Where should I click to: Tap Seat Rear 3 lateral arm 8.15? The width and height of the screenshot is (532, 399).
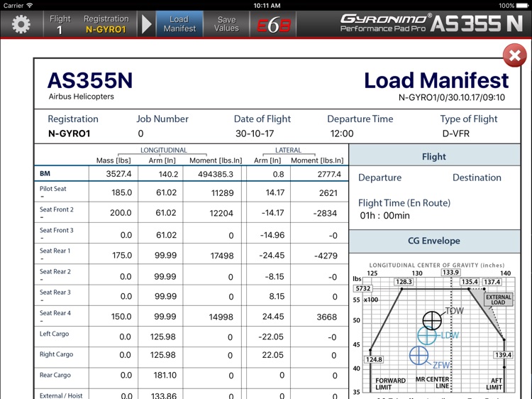[x=277, y=297]
